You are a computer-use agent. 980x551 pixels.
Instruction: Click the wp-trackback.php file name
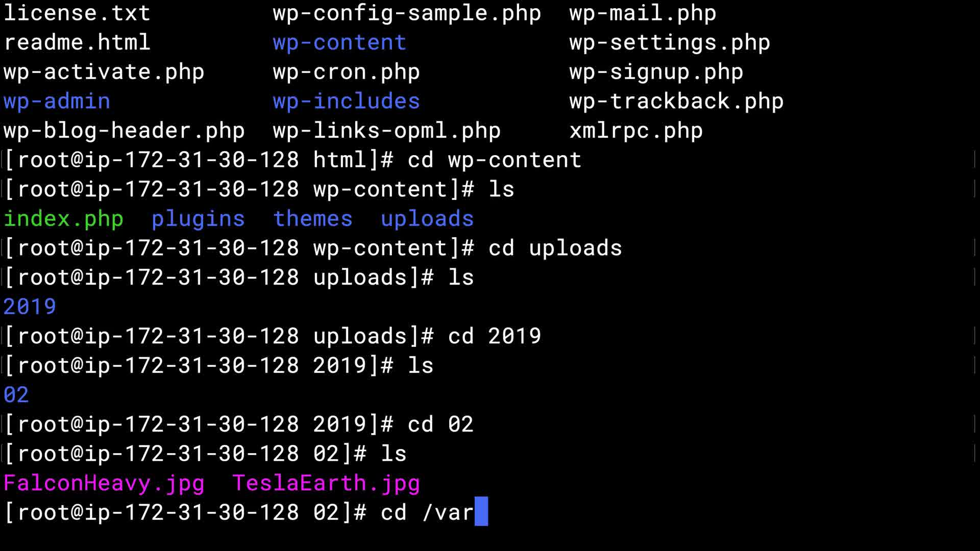(x=676, y=101)
